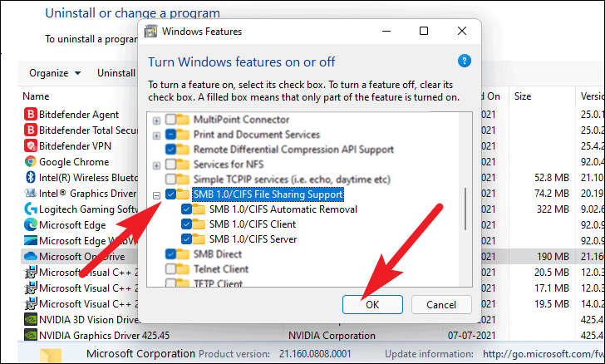
Task: Click the Telnet Client folder icon
Action: pos(183,268)
